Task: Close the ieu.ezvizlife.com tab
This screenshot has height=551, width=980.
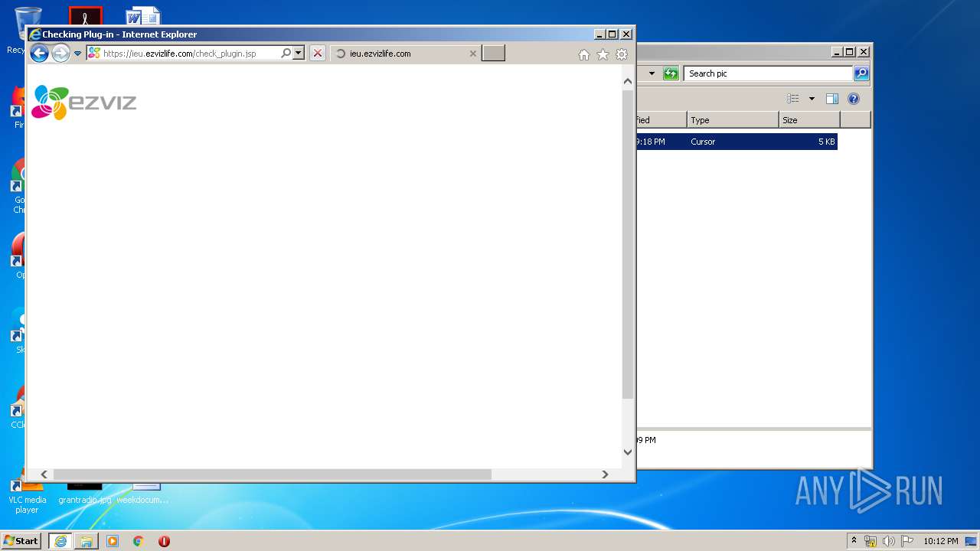Action: coord(472,54)
